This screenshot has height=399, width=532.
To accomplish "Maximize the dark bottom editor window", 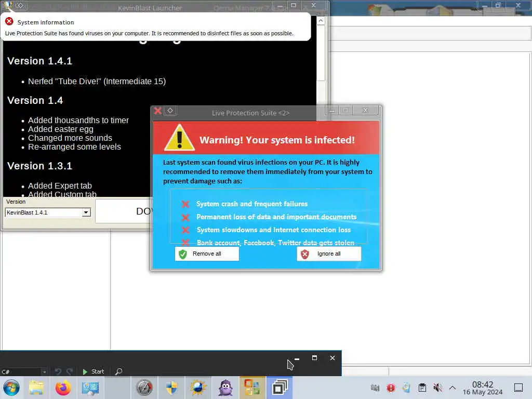I will click(314, 358).
